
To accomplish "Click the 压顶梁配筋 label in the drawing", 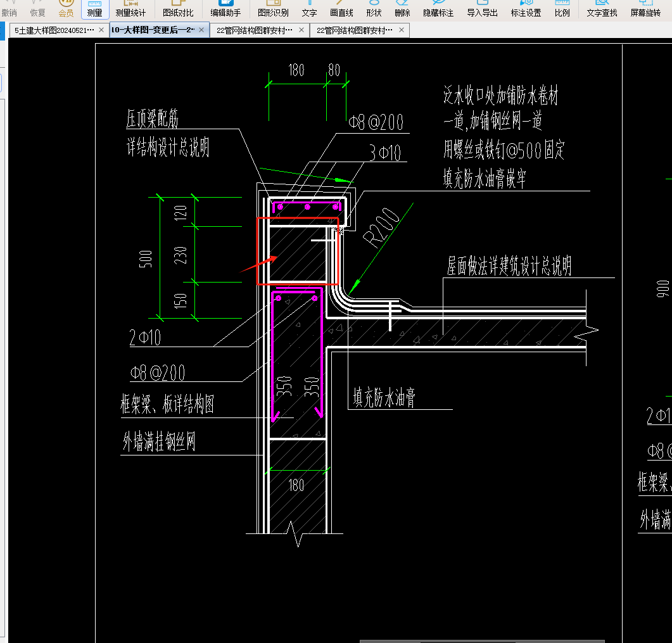I will [152, 118].
